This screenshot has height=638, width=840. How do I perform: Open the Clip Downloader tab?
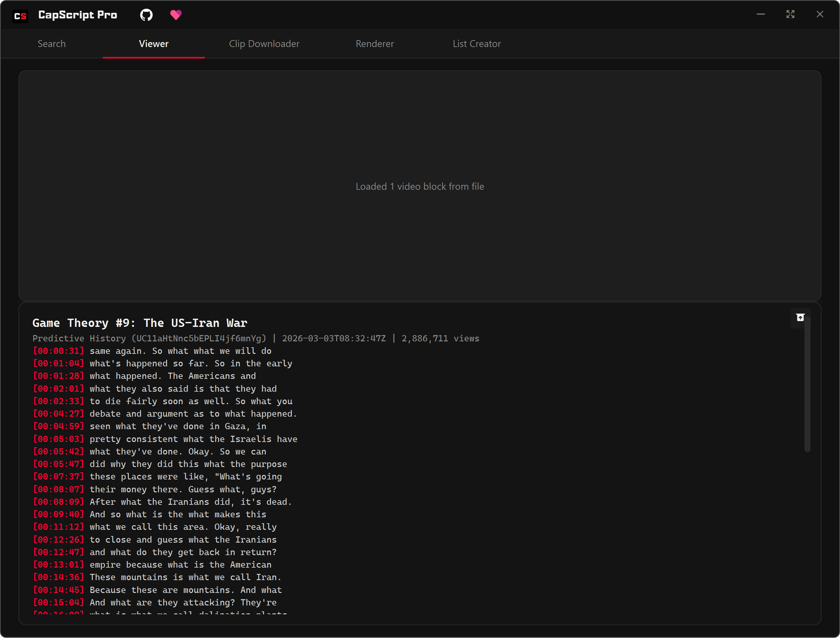pyautogui.click(x=264, y=44)
